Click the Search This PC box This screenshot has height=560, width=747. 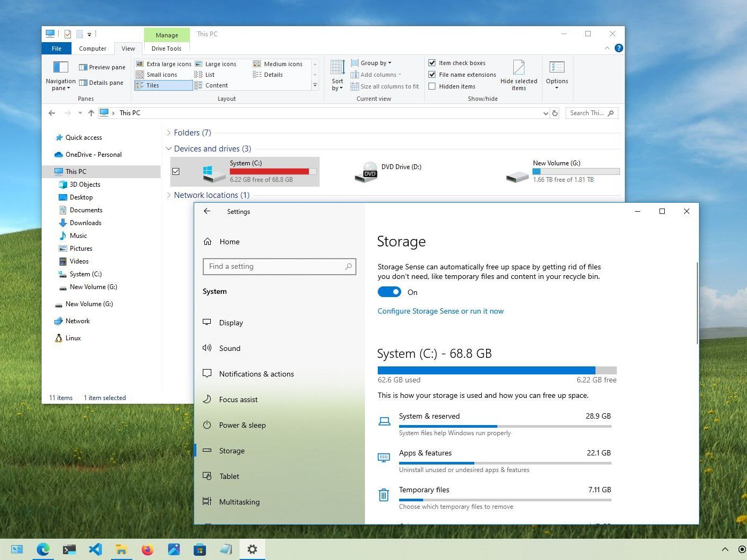point(591,113)
